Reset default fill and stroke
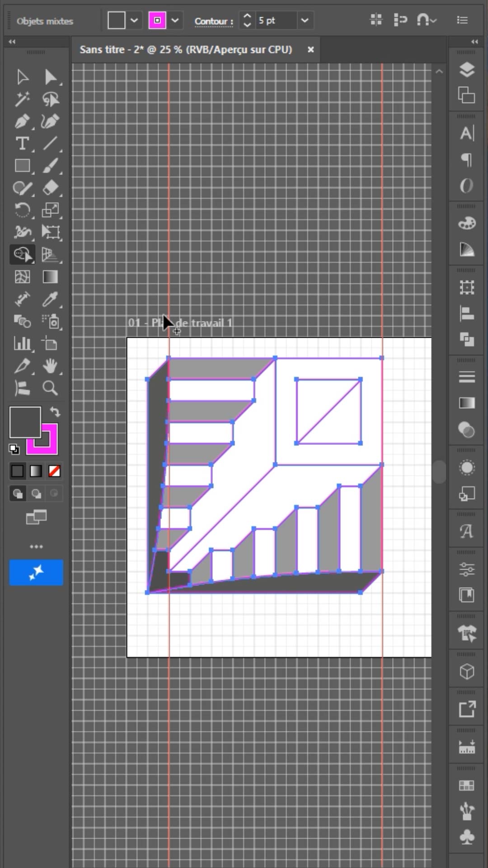Screen dimensions: 488x868 [x=14, y=449]
